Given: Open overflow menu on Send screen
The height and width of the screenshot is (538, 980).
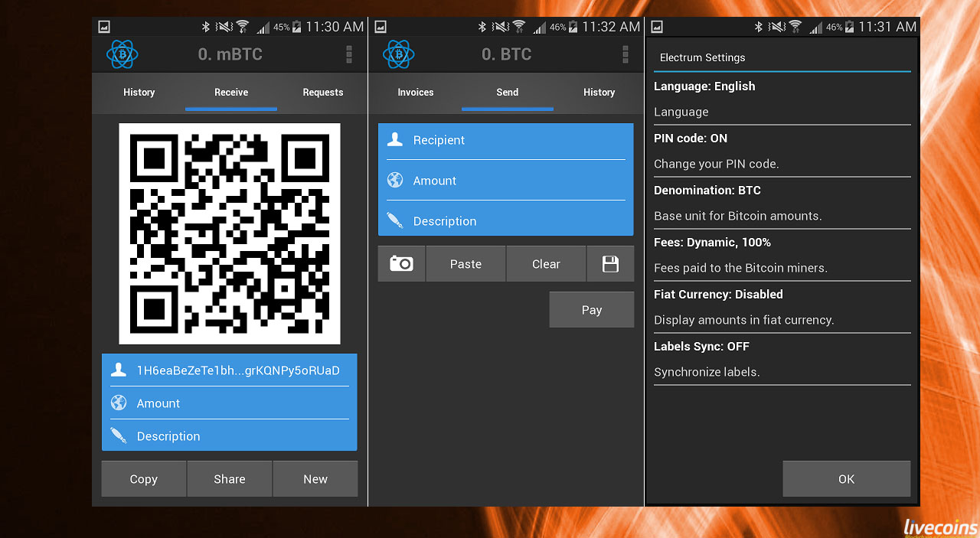Looking at the screenshot, I should [626, 54].
